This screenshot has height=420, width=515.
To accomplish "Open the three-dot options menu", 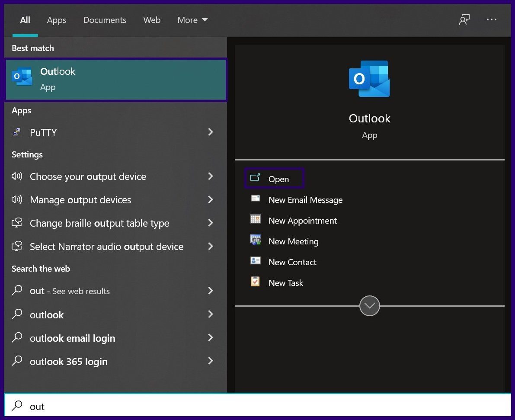I will (x=491, y=20).
